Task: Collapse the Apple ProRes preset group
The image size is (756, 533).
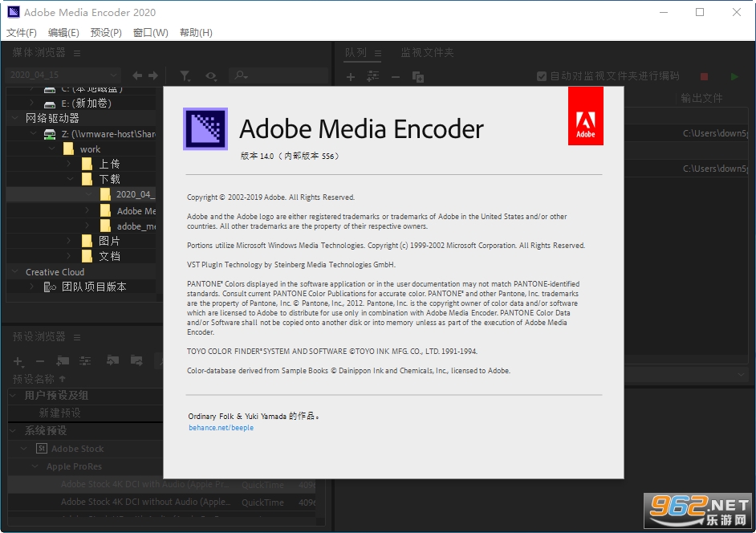Action: click(35, 466)
